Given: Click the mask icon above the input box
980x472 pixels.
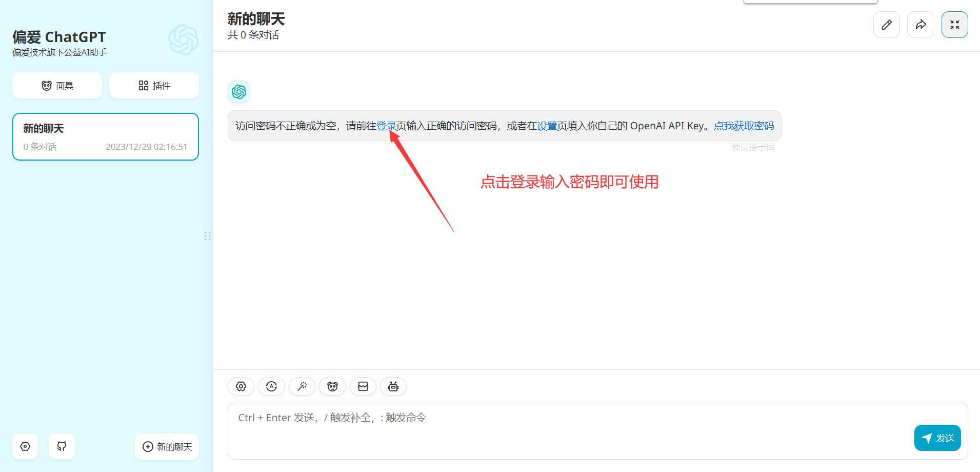Looking at the screenshot, I should point(332,386).
